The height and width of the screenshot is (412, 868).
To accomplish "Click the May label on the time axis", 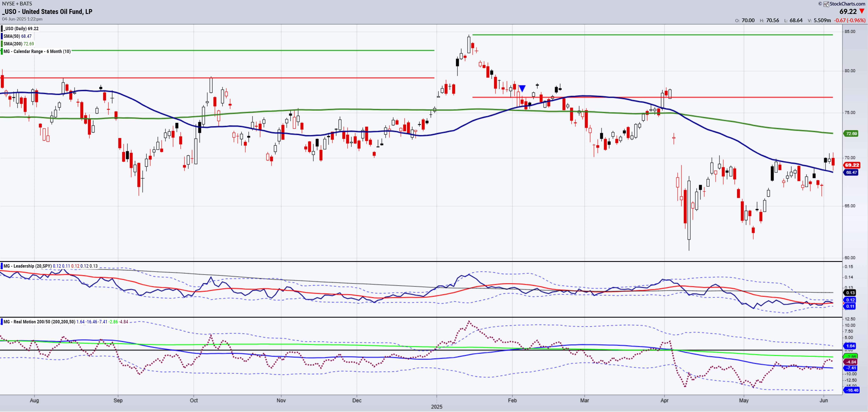I will (744, 401).
